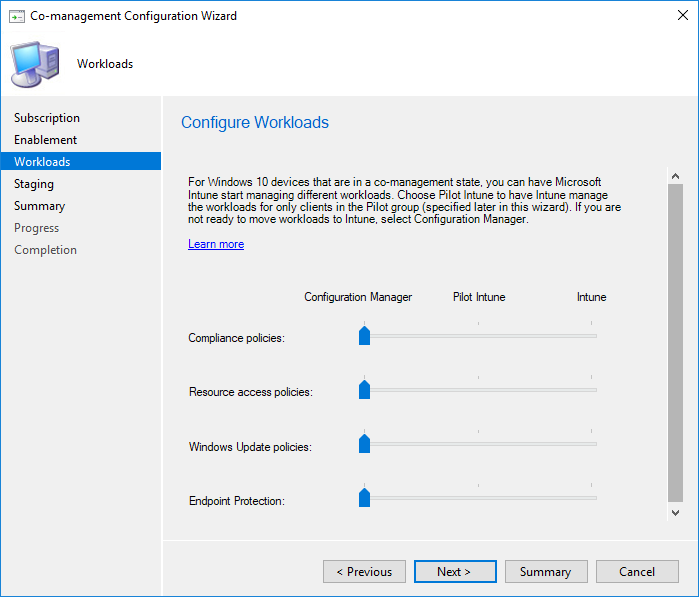Go to the Subscription step
Screen dimensions: 699x597
(x=47, y=118)
